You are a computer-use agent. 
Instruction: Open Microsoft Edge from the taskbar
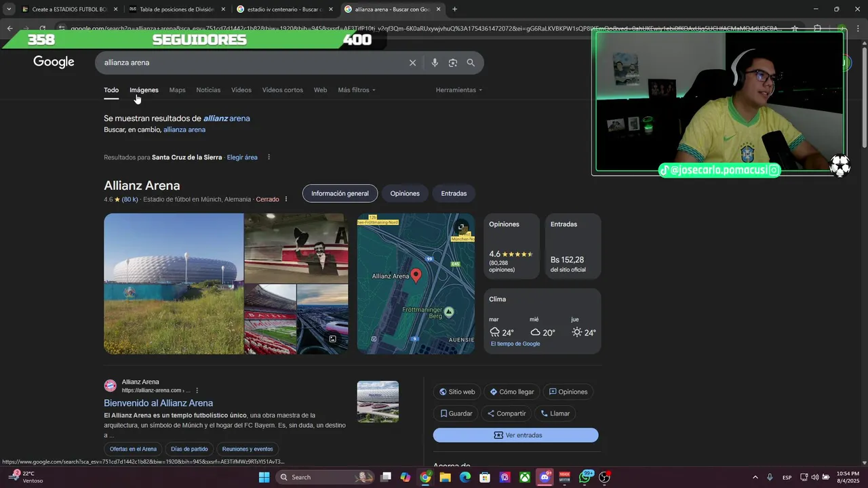pyautogui.click(x=465, y=477)
